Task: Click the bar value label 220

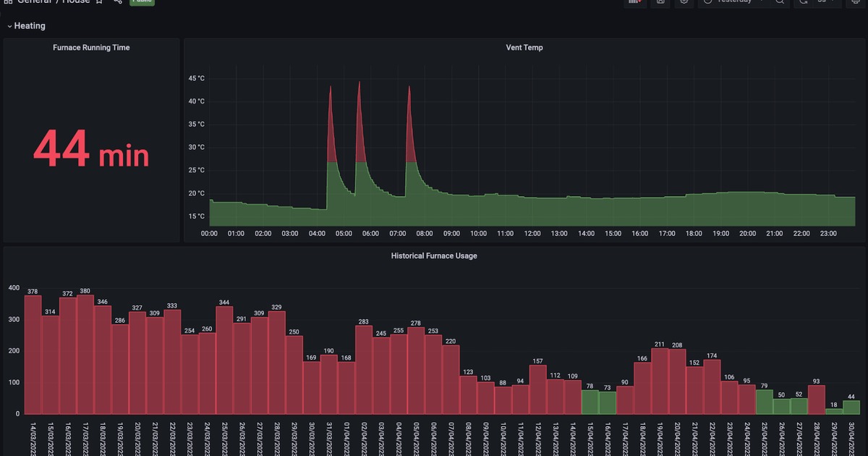Action: click(451, 341)
